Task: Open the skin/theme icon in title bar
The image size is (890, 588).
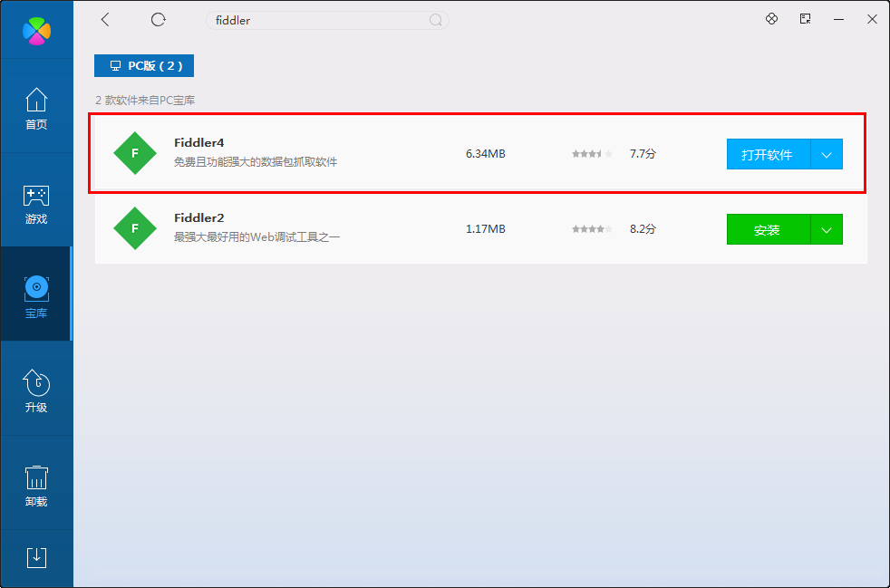Action: coord(771,19)
